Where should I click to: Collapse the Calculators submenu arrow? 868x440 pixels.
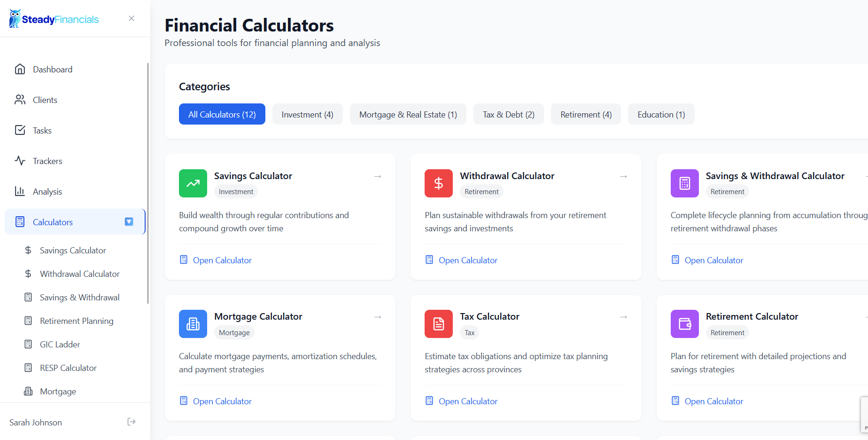point(129,221)
